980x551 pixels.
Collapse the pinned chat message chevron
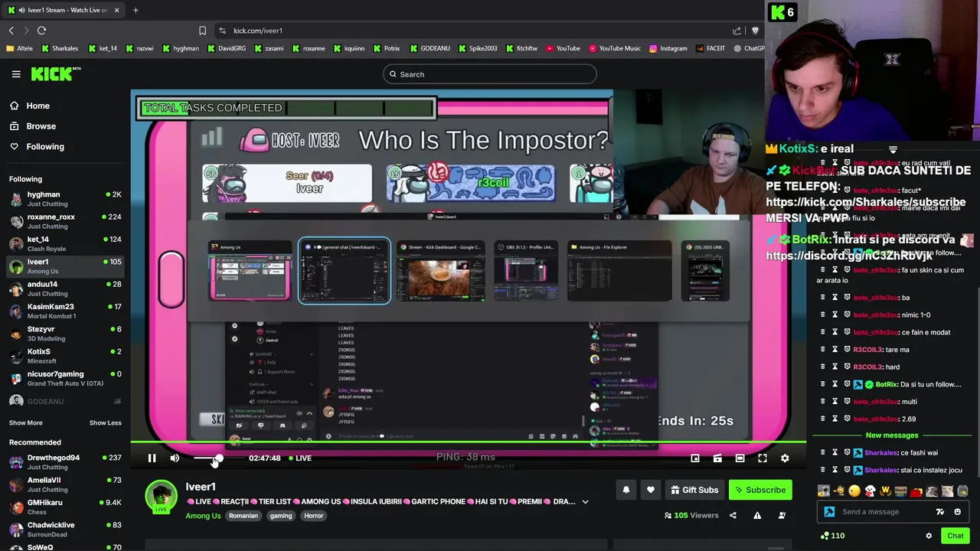pyautogui.click(x=893, y=149)
